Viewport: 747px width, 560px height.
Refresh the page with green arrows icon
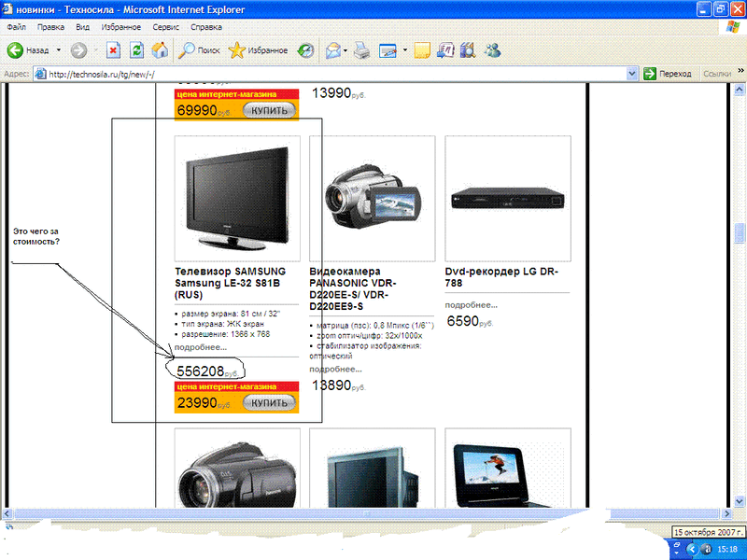(x=136, y=50)
